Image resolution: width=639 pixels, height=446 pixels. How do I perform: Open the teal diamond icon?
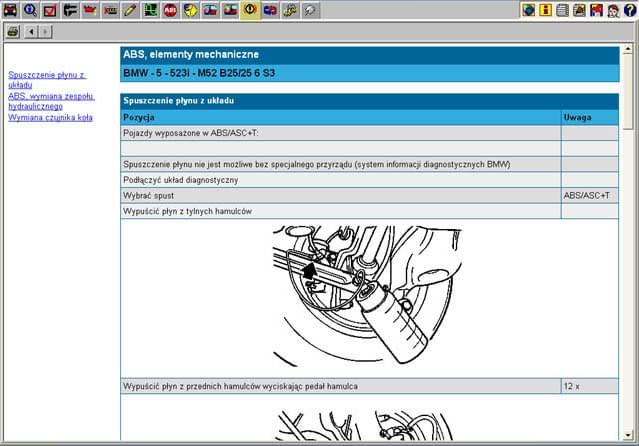click(529, 10)
